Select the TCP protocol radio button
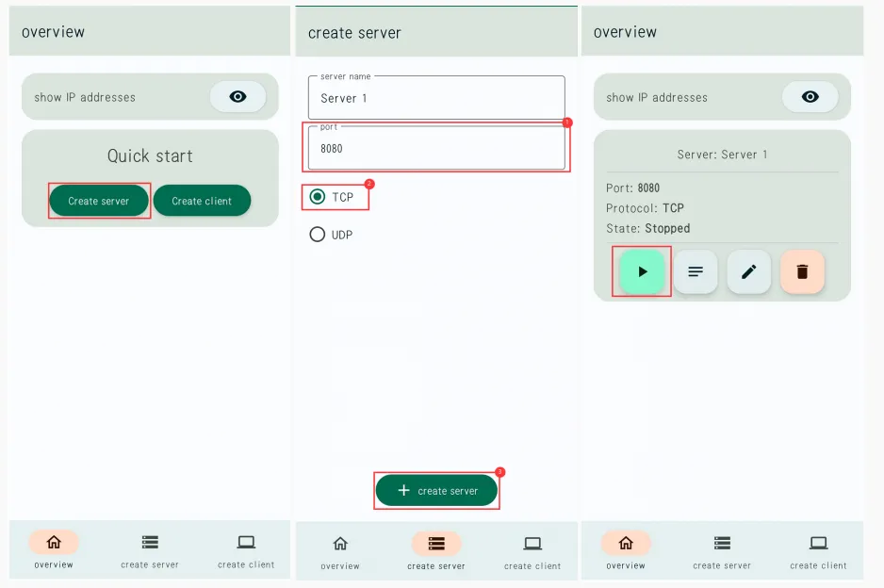The width and height of the screenshot is (884, 588). [318, 197]
